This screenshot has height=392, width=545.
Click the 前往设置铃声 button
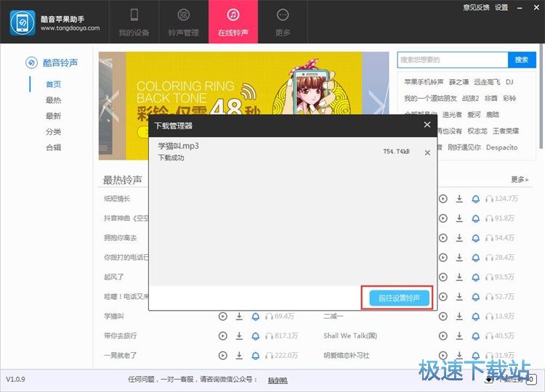click(399, 298)
